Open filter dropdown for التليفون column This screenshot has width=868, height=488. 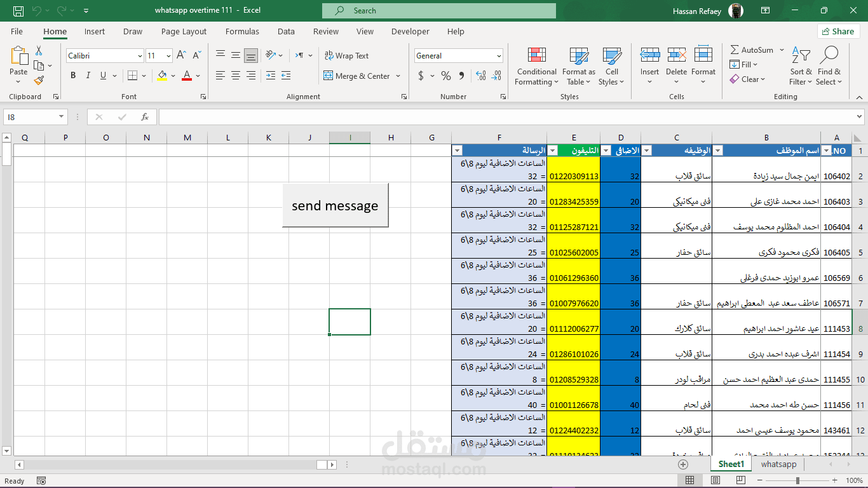[552, 151]
